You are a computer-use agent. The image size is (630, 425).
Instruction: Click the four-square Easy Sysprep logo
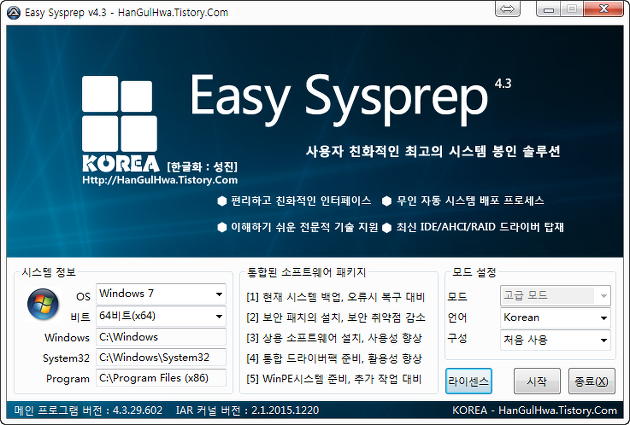tap(119, 114)
